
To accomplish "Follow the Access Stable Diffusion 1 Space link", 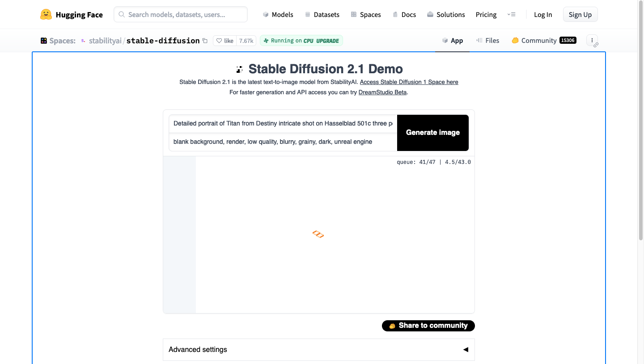I will 409,82.
